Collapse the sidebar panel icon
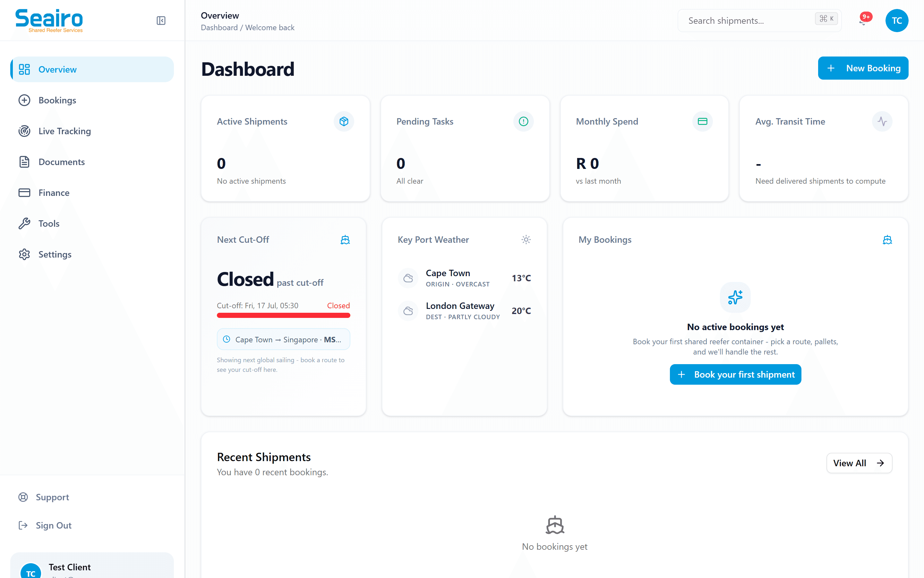Image resolution: width=924 pixels, height=578 pixels. tap(161, 20)
